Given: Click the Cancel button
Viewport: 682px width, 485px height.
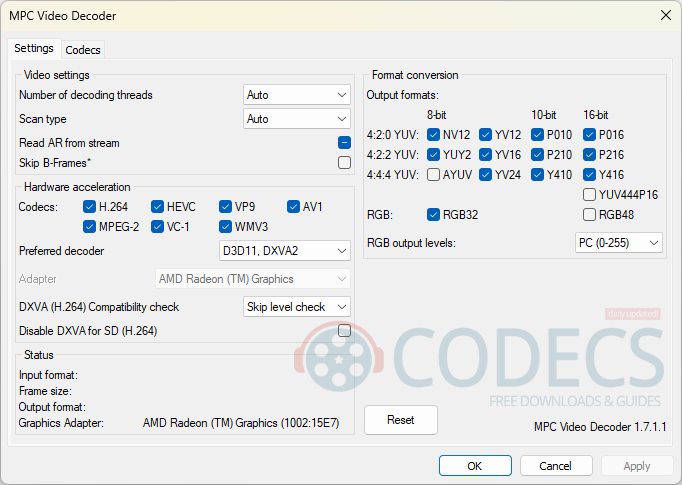Looking at the screenshot, I should point(556,466).
